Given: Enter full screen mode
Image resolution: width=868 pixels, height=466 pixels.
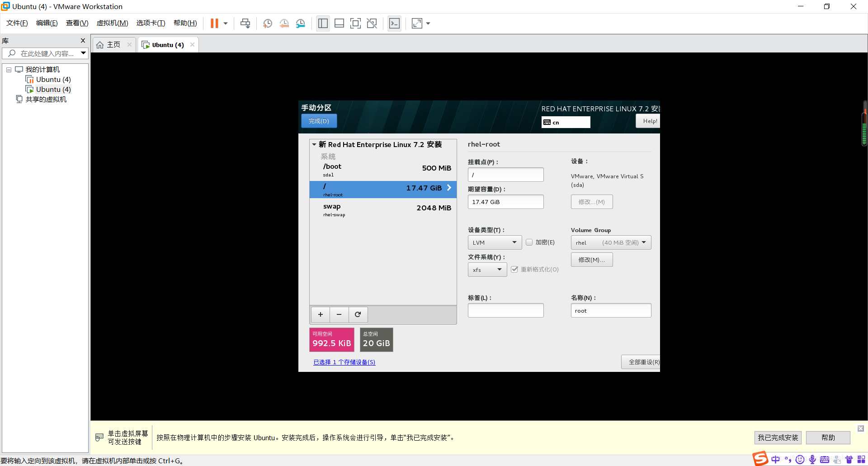Looking at the screenshot, I should 356,23.
